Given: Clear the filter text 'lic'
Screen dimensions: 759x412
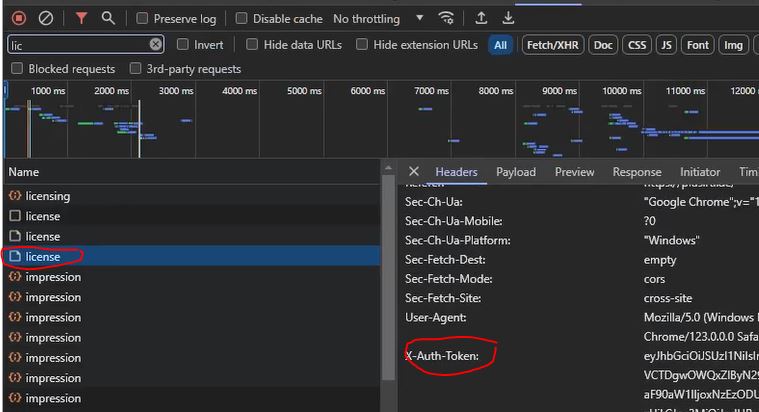Looking at the screenshot, I should point(155,45).
